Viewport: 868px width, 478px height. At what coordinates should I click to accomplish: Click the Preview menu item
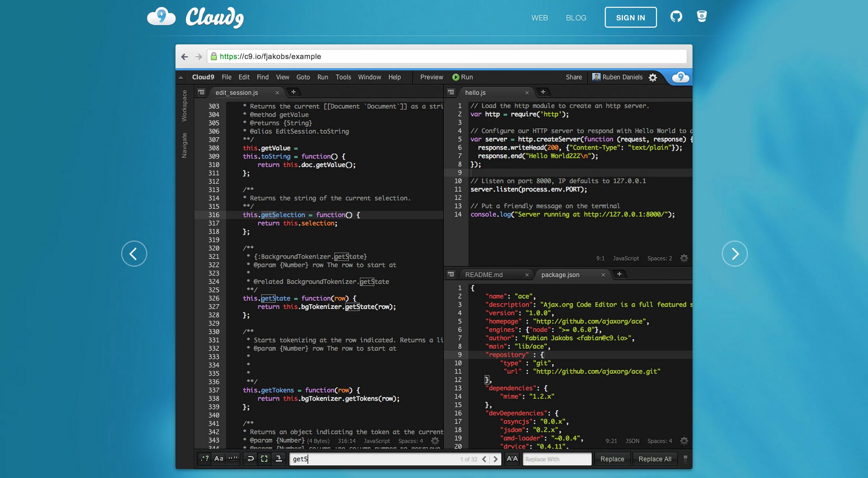tap(432, 77)
